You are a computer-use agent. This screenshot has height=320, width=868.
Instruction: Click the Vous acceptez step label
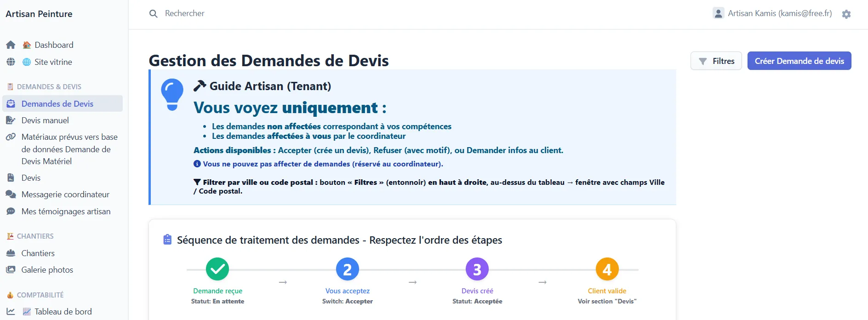348,291
